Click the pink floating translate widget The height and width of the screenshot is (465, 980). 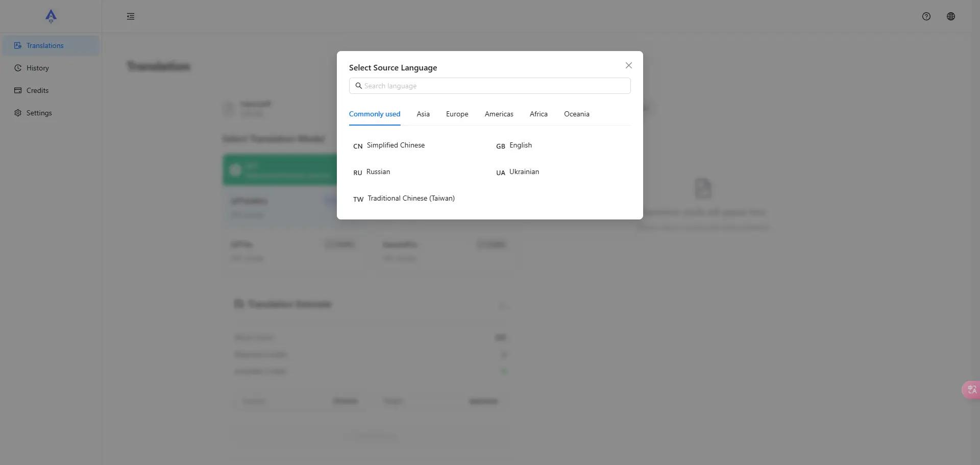(x=971, y=390)
